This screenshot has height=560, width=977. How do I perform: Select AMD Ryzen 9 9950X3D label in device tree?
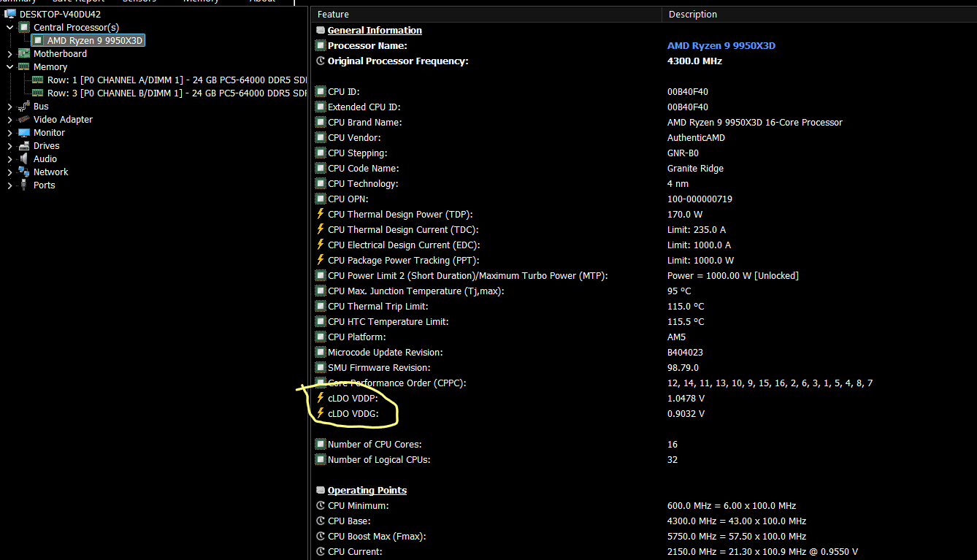(x=95, y=40)
